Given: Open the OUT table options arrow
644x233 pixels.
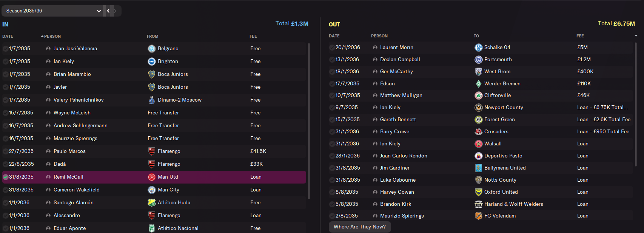Looking at the screenshot, I should tap(636, 36).
